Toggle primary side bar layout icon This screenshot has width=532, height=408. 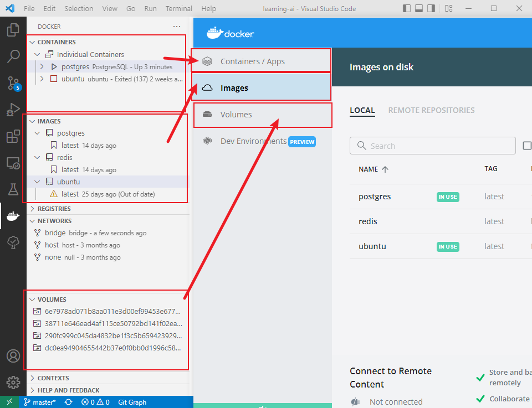tap(406, 8)
